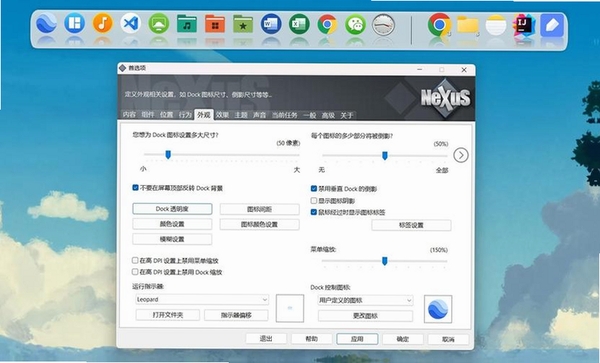Screen dimensions: 600x363
Task: Switch to the 内容 tab
Action: click(129, 114)
